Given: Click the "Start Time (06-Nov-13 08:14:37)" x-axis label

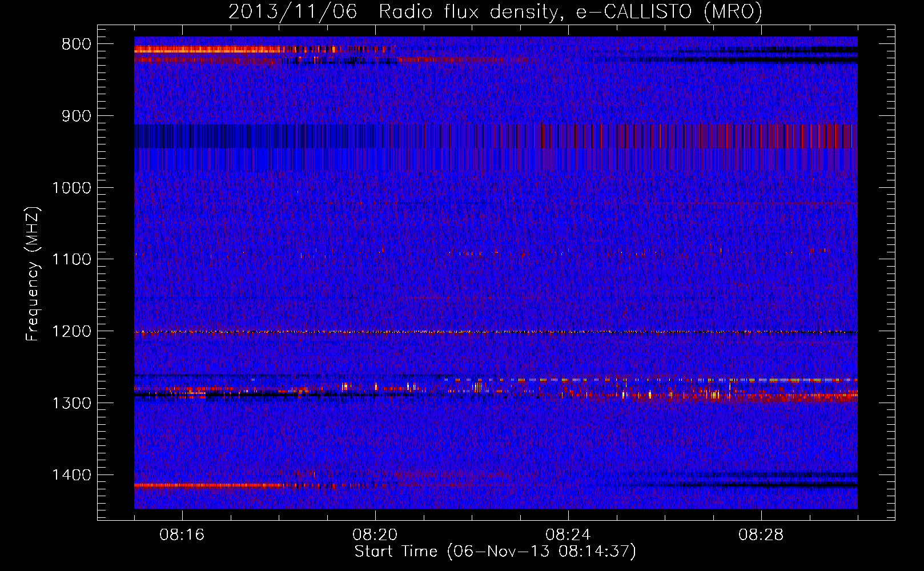Looking at the screenshot, I should point(495,552).
